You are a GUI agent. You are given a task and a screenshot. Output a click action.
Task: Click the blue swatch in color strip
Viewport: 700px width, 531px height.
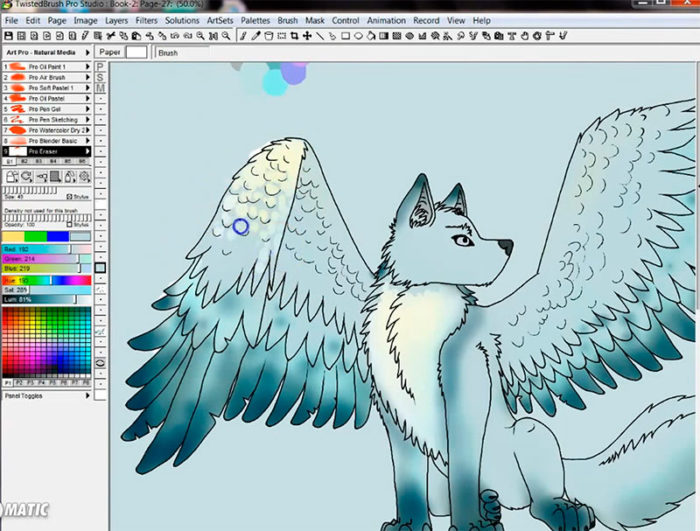click(58, 236)
